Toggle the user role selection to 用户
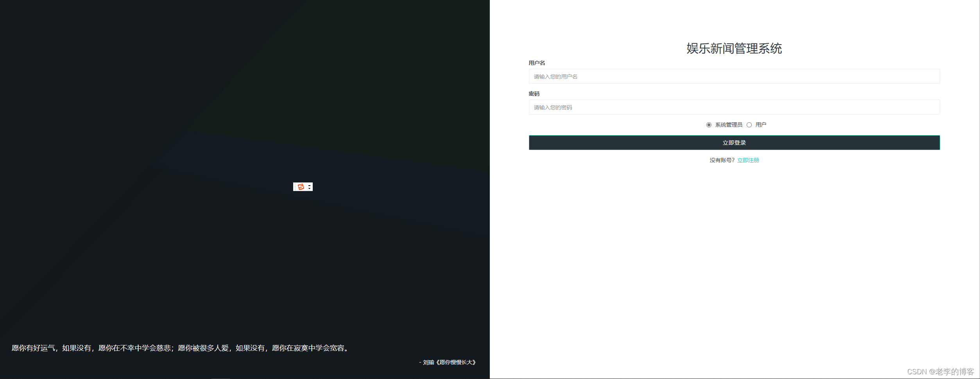980x379 pixels. pos(749,125)
